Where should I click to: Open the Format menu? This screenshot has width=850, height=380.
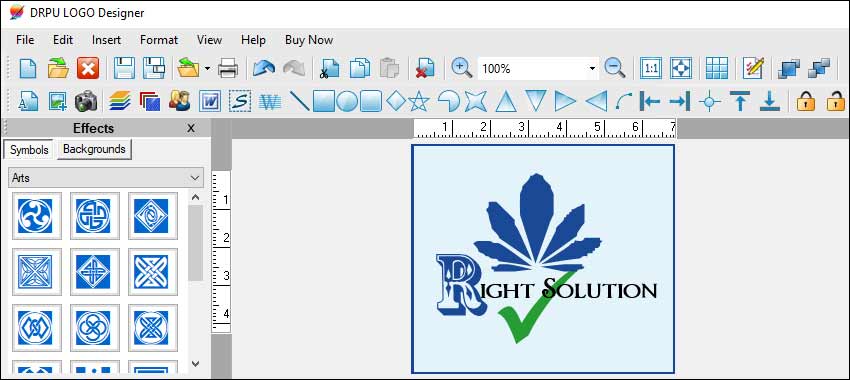pyautogui.click(x=159, y=40)
